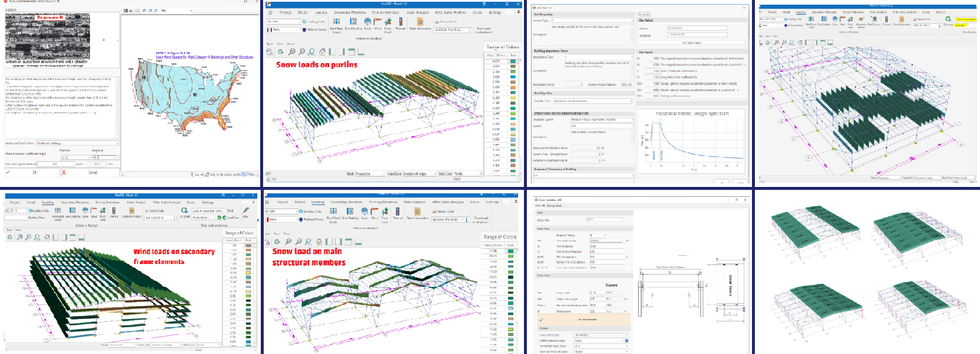980x354 pixels.
Task: Click Wind load icon in 'Snow loads on purlins' window
Action: coord(377,22)
